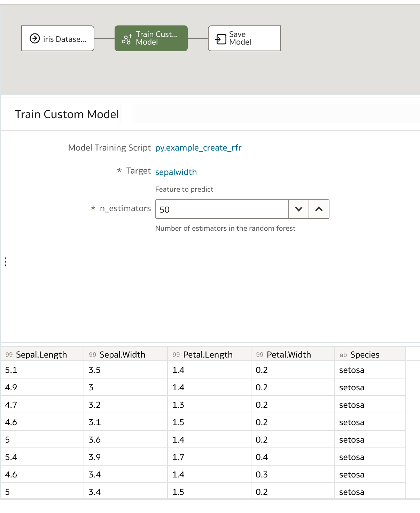Click the numeric type icon on Sepal.Width column
Viewport: 420px width, 513px height.
(x=92, y=354)
